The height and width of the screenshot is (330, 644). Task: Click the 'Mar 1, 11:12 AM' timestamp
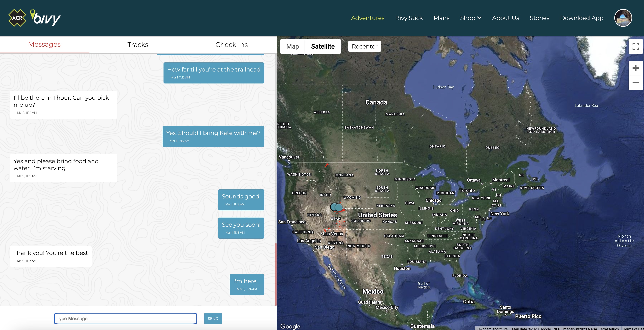click(180, 77)
